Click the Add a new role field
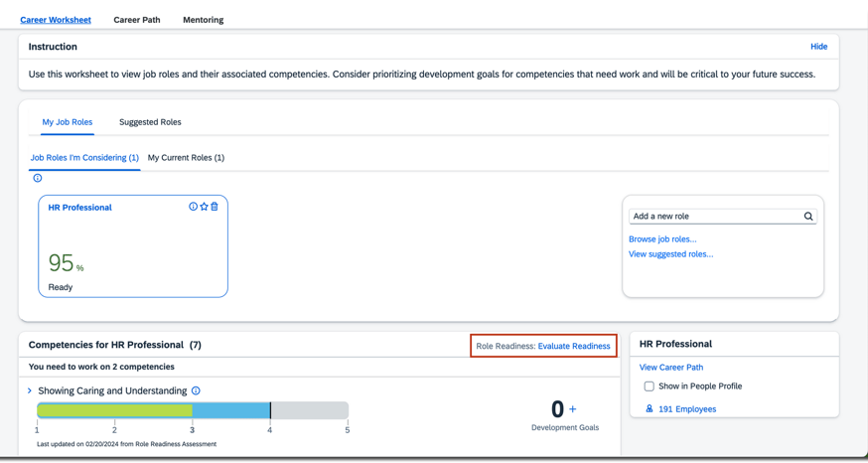The image size is (868, 463). 715,217
